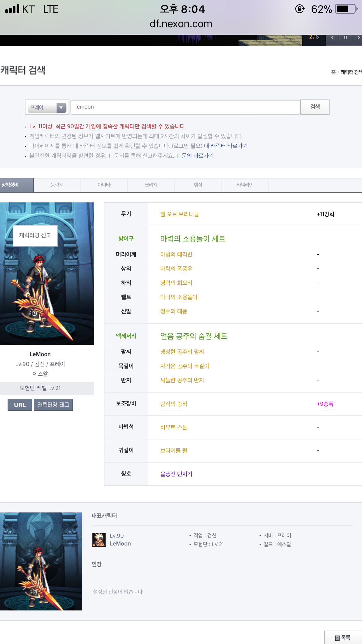Viewport: 362px width, 644px height.
Task: Click the +9증폭 amplification value
Action: tap(325, 404)
